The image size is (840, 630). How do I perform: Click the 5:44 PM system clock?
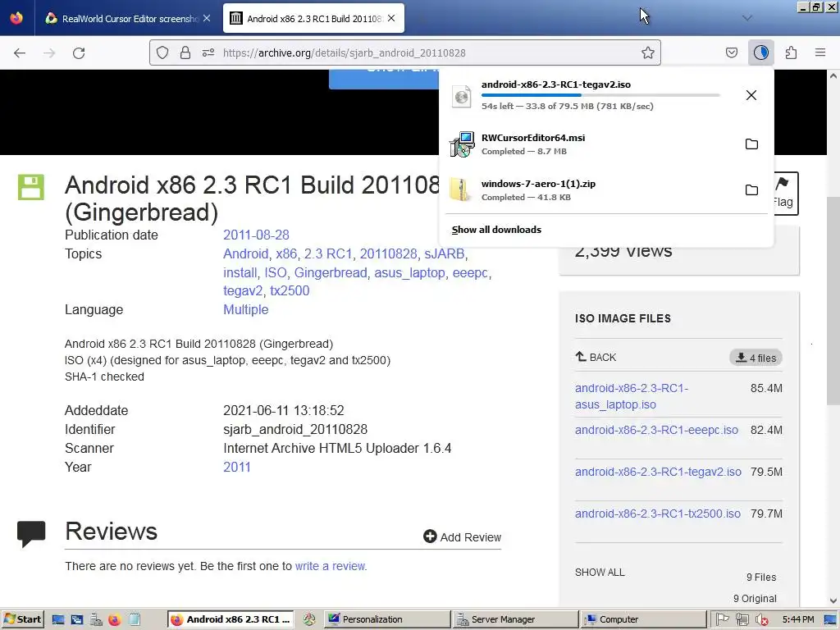[797, 619]
